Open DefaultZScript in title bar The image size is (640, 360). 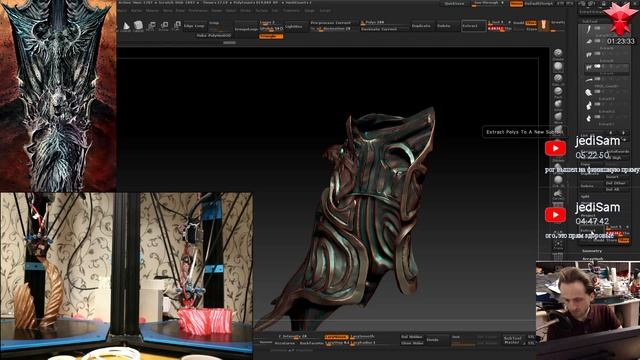coord(539,3)
